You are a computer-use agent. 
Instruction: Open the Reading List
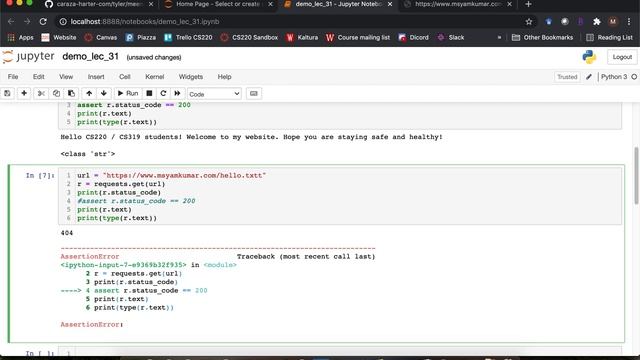[x=609, y=38]
